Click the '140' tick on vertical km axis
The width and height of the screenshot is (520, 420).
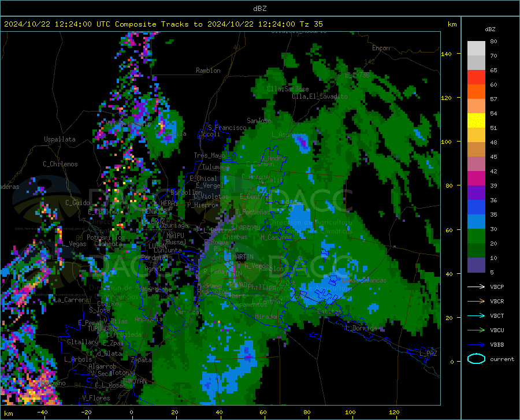(x=446, y=54)
